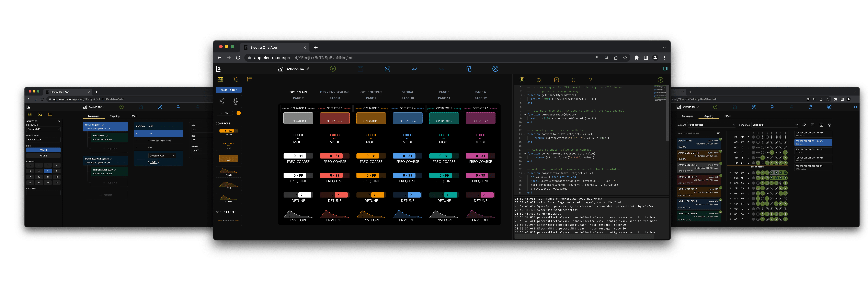The height and width of the screenshot is (289, 868).
Task: Switch to OPS / ENV SCALING page tab
Action: (x=335, y=92)
